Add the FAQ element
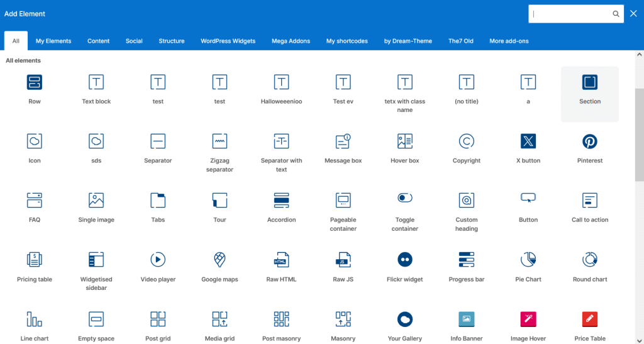The width and height of the screenshot is (644, 344). (35, 208)
